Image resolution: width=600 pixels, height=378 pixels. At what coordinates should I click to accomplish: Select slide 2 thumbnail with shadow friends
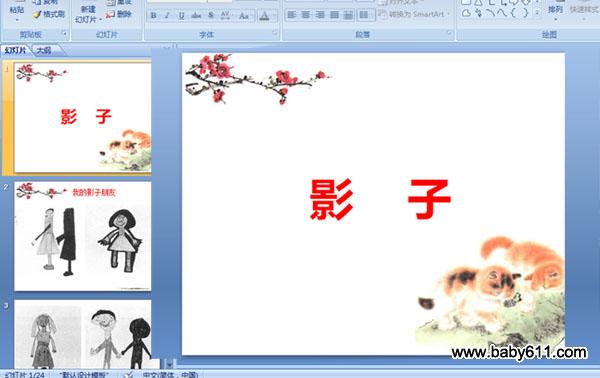click(x=83, y=236)
